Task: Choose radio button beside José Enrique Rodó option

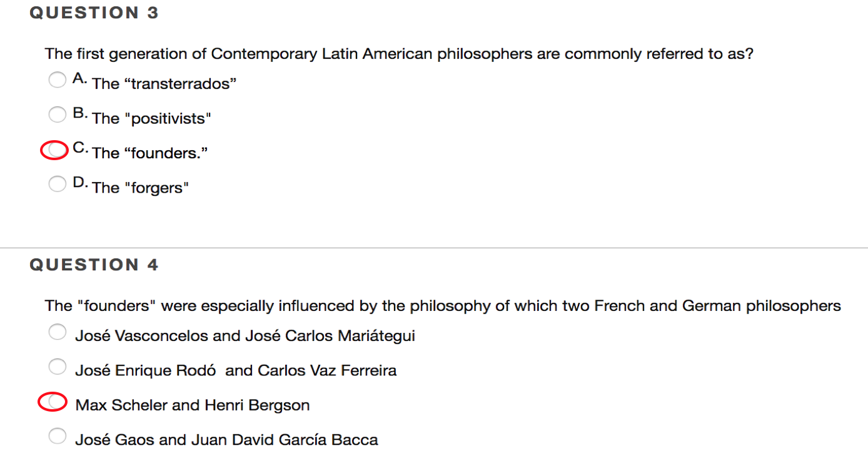Action: (57, 367)
